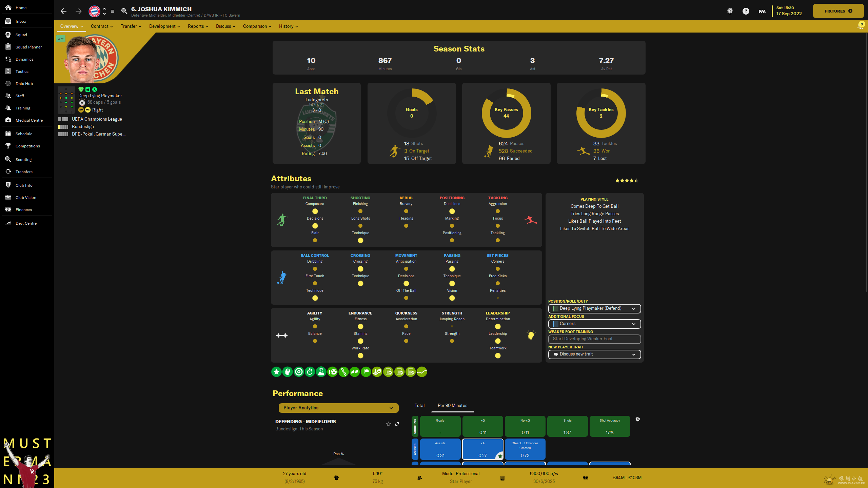Click the Goals 0 donut chart

(x=412, y=113)
